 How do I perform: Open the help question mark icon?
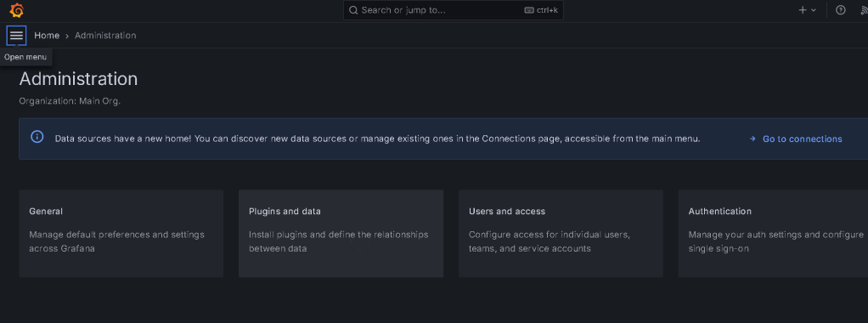pos(840,10)
